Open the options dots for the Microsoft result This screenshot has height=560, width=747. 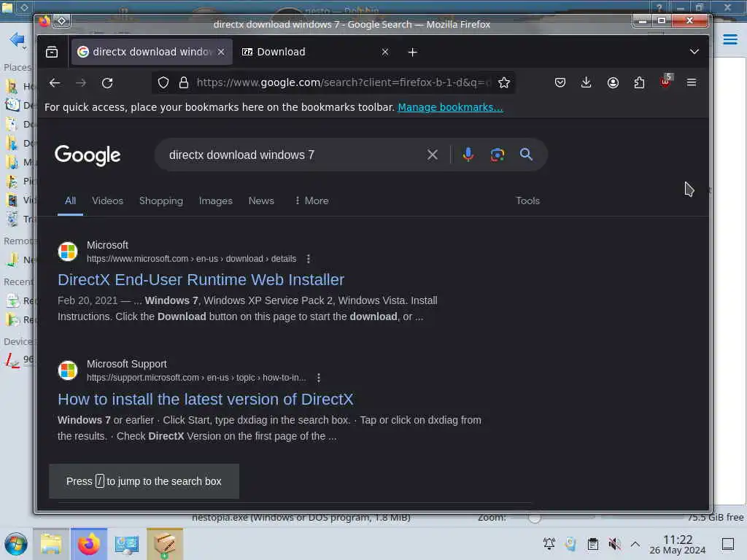coord(309,259)
